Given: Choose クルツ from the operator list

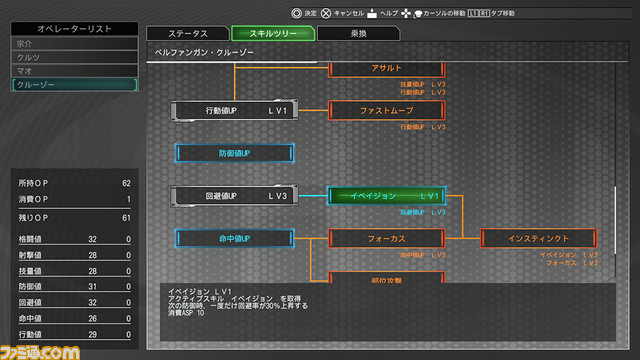Looking at the screenshot, I should 74,57.
